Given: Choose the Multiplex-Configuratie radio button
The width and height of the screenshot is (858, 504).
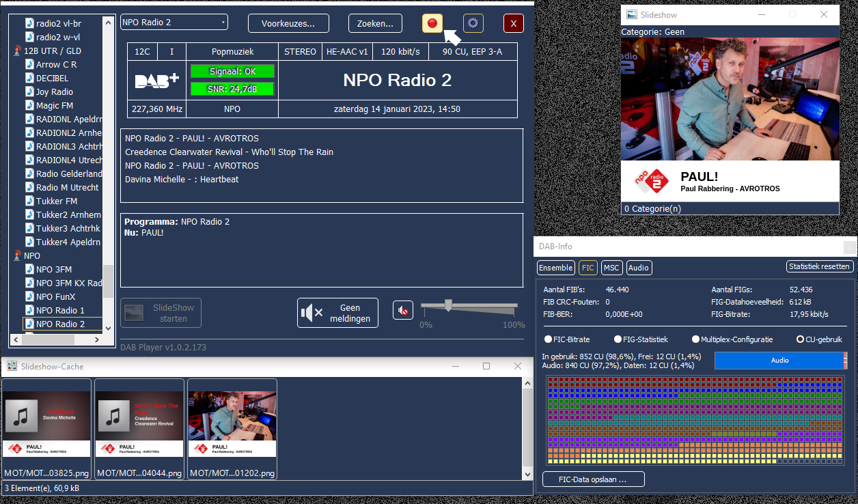Looking at the screenshot, I should click(695, 339).
